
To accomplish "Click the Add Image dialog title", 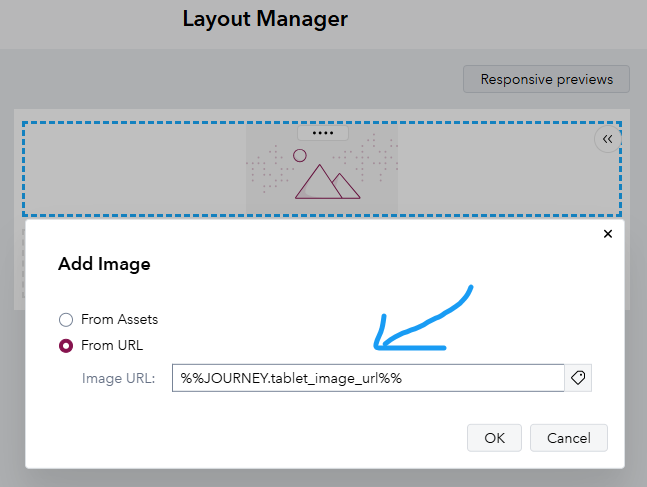I will 104,265.
